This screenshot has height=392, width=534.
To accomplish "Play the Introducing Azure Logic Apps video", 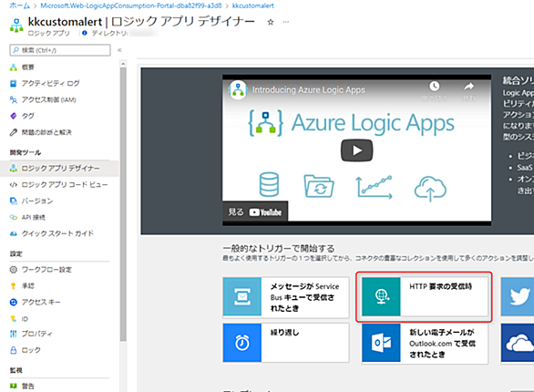I will (x=357, y=150).
